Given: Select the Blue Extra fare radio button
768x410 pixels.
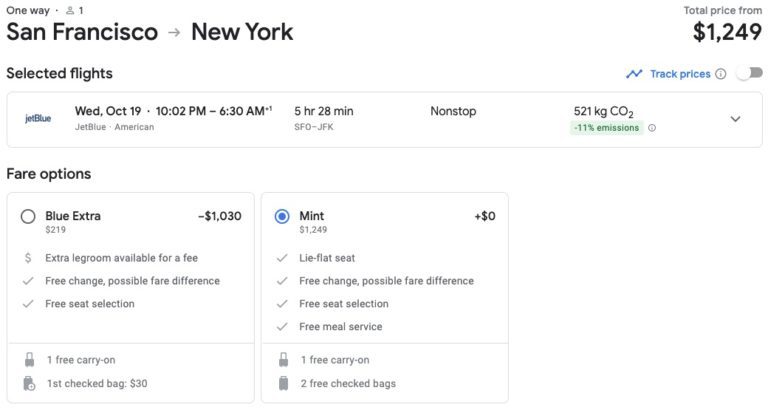Looking at the screenshot, I should (28, 216).
